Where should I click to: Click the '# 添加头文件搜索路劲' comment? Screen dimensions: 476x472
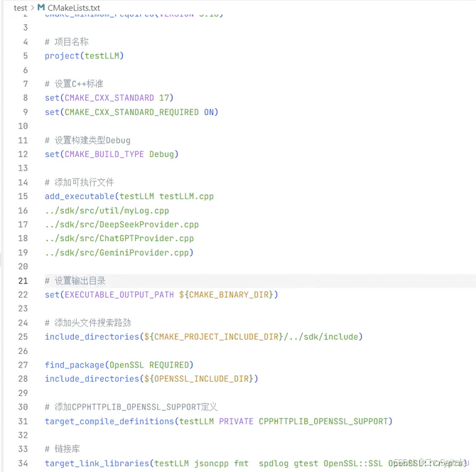coord(87,323)
